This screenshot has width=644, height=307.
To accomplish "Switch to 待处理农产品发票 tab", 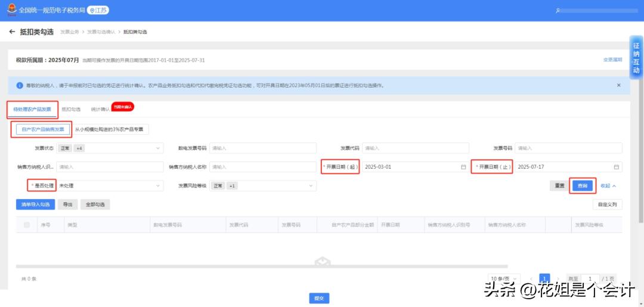I will [32, 110].
